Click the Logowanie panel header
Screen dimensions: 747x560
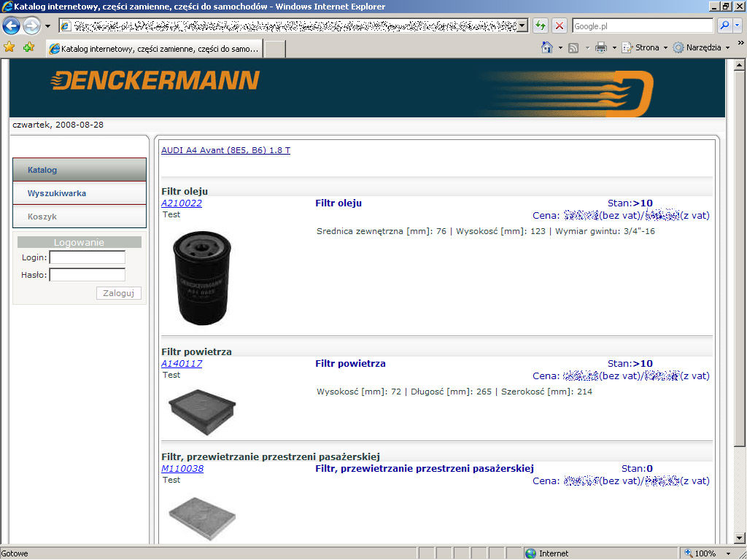pyautogui.click(x=79, y=242)
